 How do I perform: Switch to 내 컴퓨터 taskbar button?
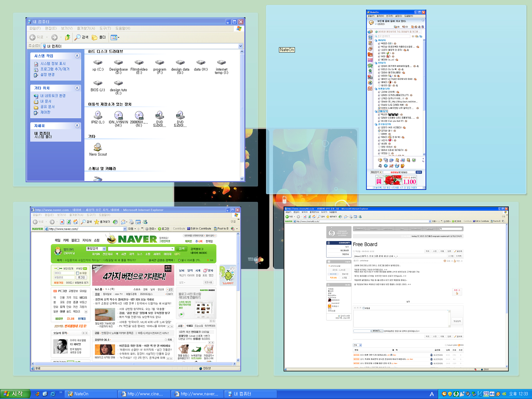click(x=251, y=394)
